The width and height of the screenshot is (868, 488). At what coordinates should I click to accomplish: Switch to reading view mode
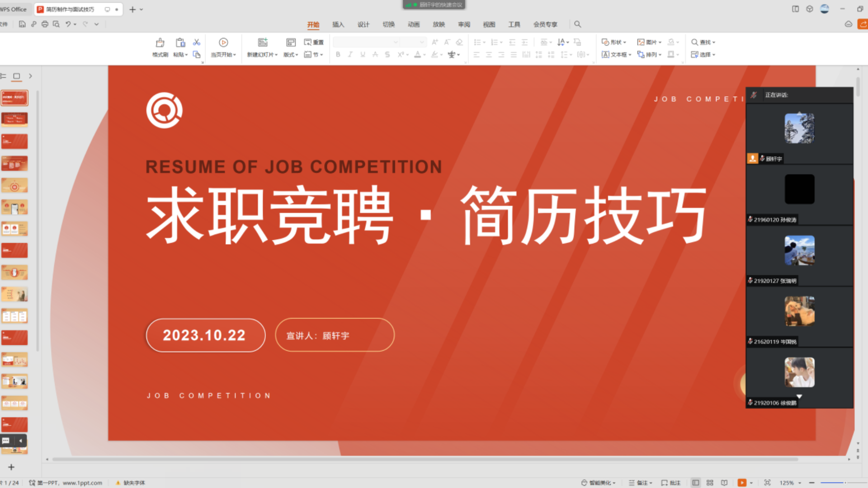[724, 483]
